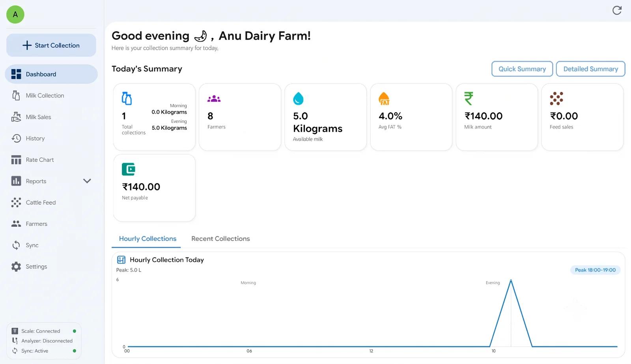This screenshot has width=631, height=364.
Task: Click the Hourly Collection Today chart icon
Action: [x=121, y=260]
